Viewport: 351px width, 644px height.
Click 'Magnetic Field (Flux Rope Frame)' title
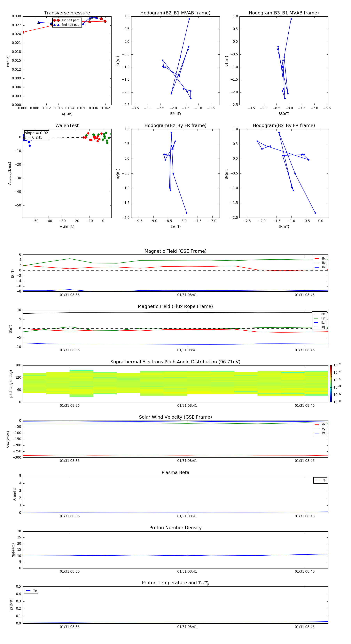tap(175, 307)
